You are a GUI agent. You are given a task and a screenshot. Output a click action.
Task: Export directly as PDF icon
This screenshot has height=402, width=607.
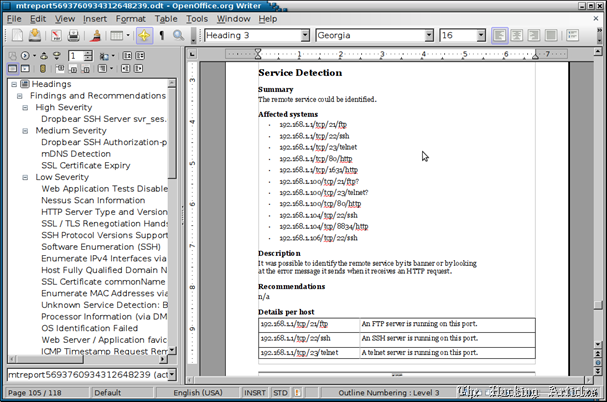57,35
